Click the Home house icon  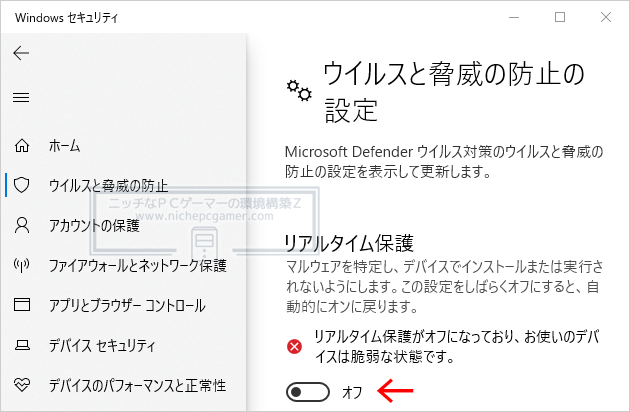(x=22, y=146)
